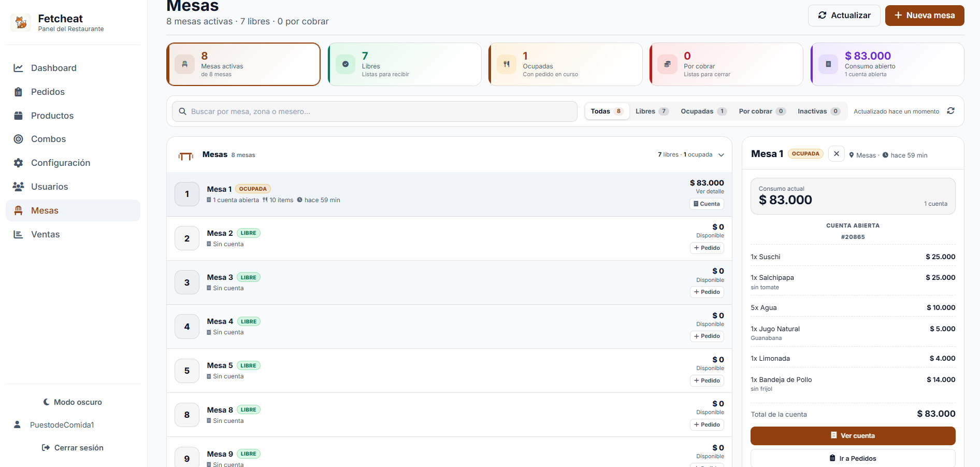
Task: Open Ver detalle for Mesa 1
Action: pyautogui.click(x=710, y=191)
